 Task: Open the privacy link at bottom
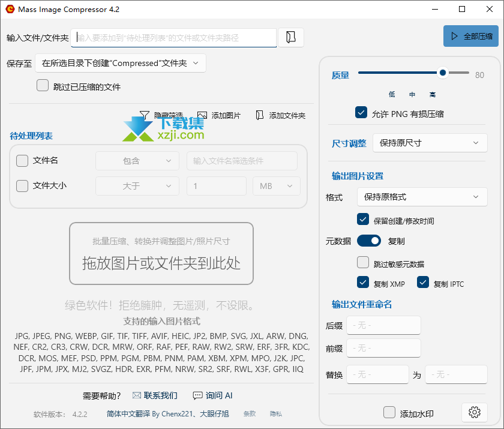pos(276,414)
